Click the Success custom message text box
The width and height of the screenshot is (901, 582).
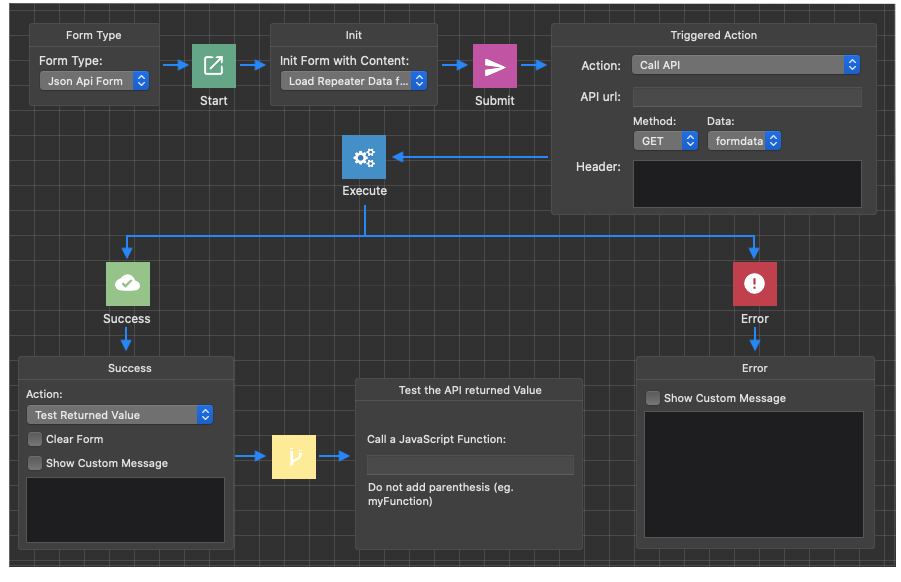[125, 510]
